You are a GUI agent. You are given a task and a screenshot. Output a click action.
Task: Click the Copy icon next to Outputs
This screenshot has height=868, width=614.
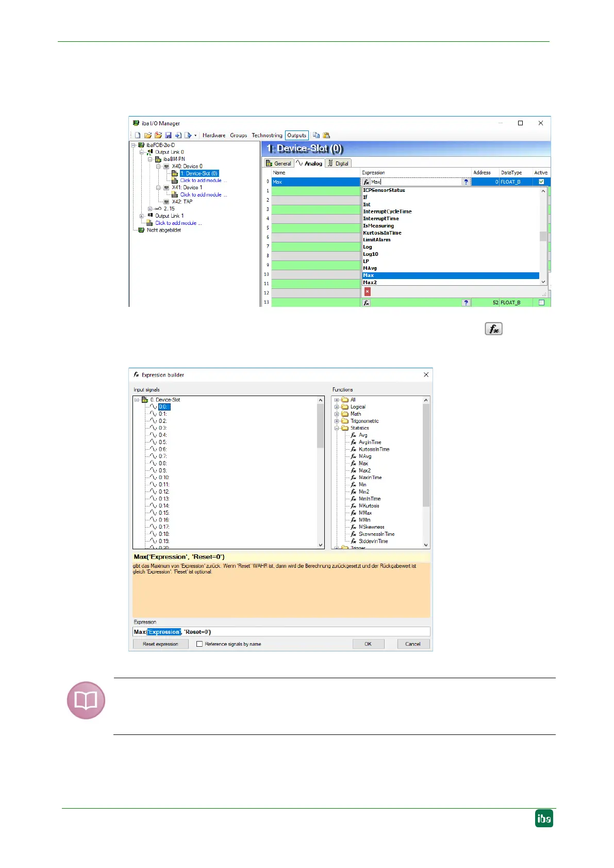(316, 135)
